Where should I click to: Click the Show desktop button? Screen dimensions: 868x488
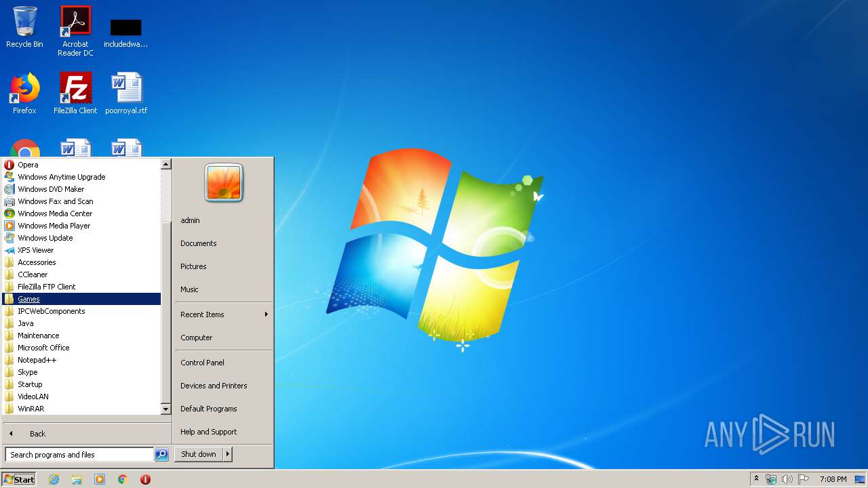860,479
